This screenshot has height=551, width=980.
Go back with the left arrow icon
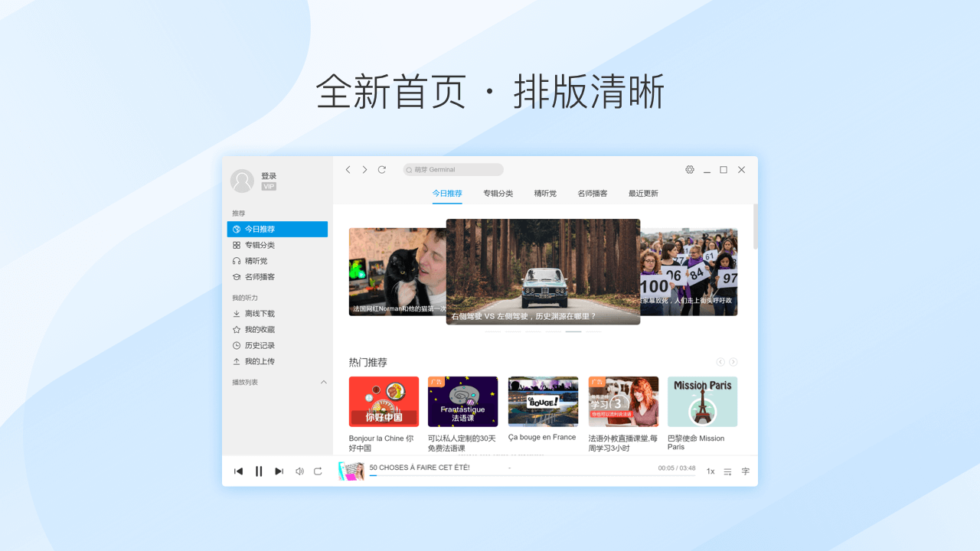point(348,170)
